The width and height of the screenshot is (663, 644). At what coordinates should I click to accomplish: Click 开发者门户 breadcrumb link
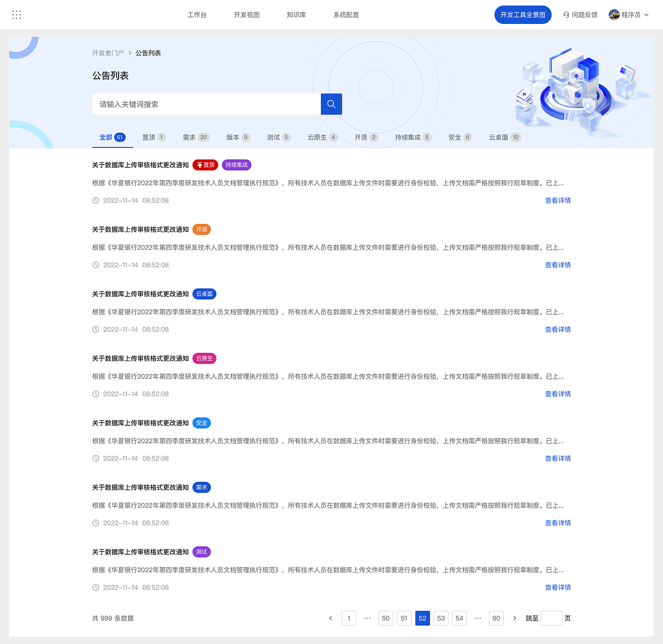click(x=108, y=53)
